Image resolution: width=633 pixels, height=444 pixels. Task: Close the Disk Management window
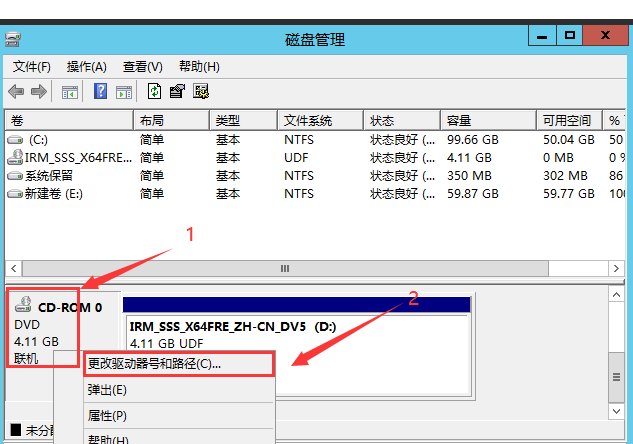tap(605, 36)
